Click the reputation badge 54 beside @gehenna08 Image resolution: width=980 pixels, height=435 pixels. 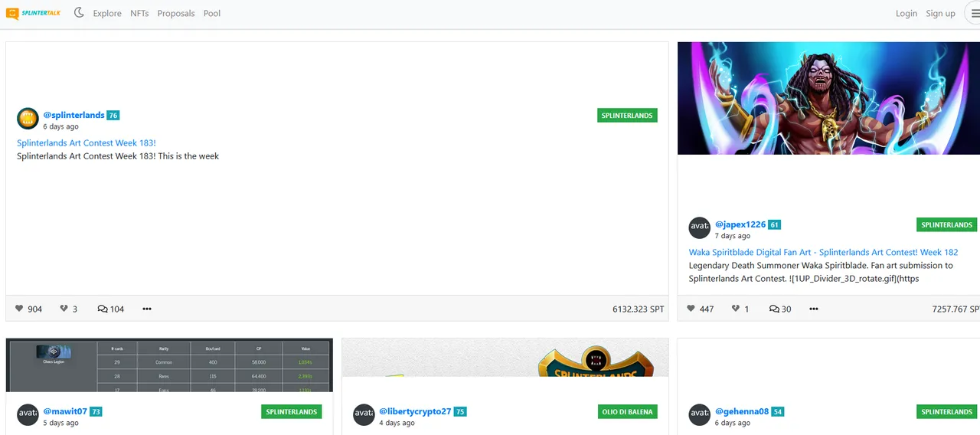coord(777,412)
